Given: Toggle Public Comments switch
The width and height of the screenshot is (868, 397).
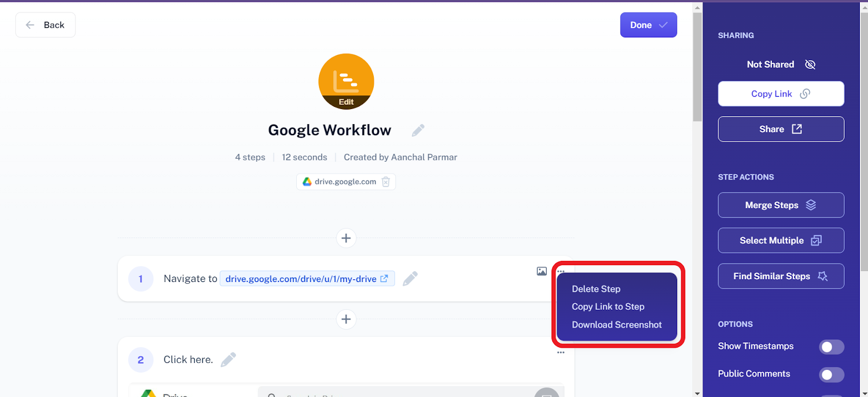Looking at the screenshot, I should (x=831, y=374).
